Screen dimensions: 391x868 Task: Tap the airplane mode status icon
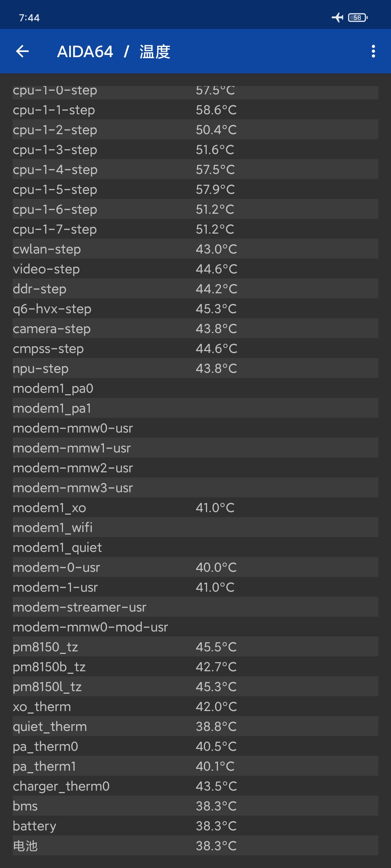[337, 17]
